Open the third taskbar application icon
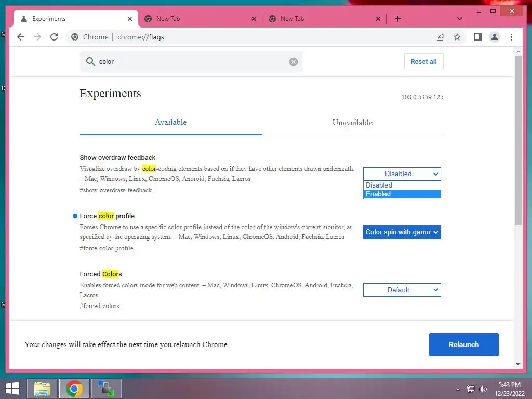Viewport: 532px width, 399px height. [x=106, y=389]
